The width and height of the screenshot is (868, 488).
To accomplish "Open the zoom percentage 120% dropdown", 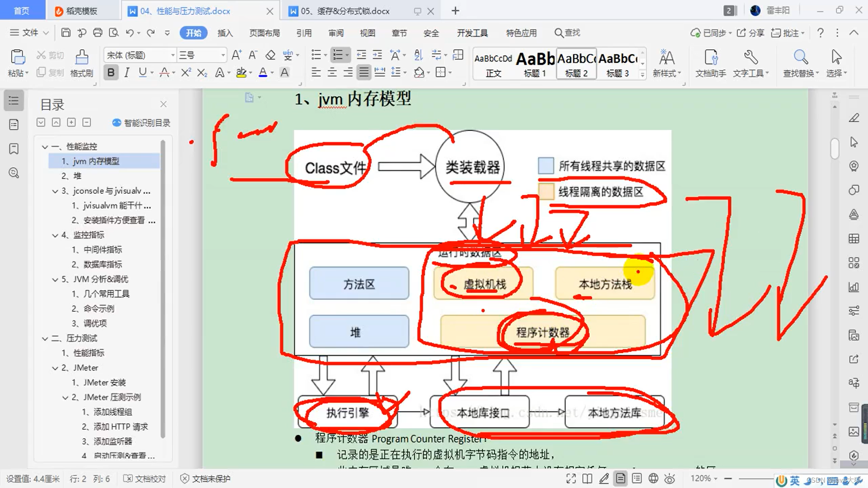I will click(x=704, y=478).
